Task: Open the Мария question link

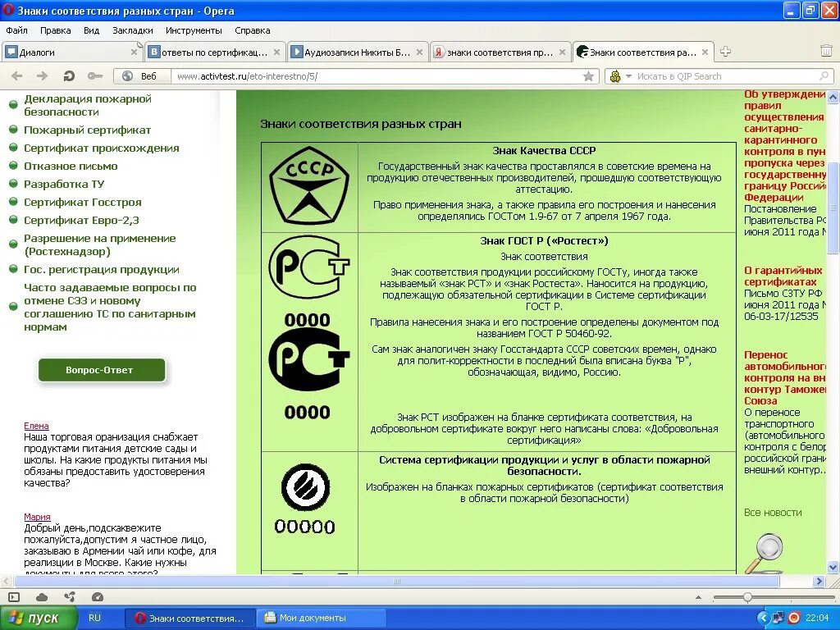Action: coord(37,517)
